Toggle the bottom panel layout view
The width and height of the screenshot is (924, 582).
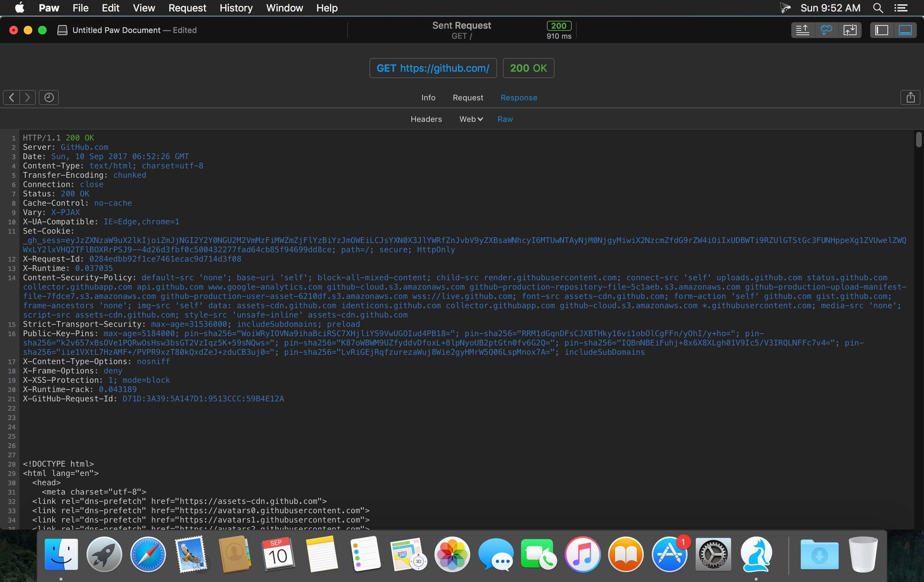(x=905, y=30)
